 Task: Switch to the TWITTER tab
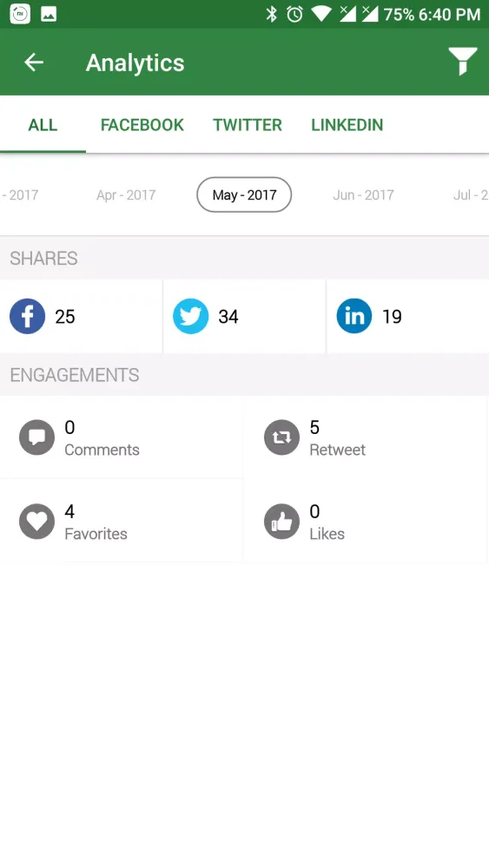[x=248, y=125]
